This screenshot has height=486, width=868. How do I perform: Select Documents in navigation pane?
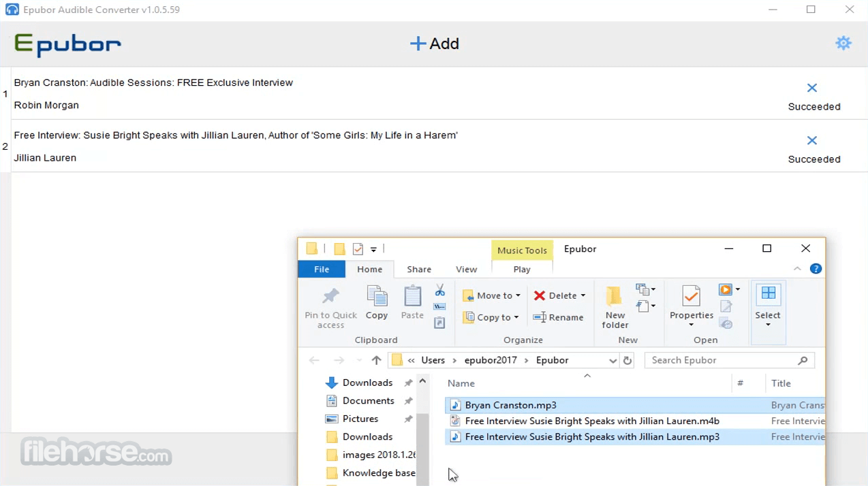pyautogui.click(x=368, y=400)
